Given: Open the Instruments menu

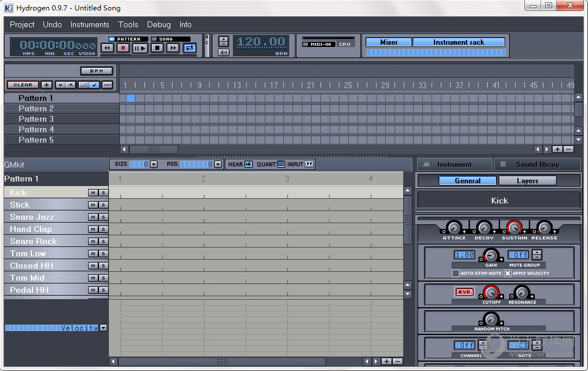Looking at the screenshot, I should 90,24.
